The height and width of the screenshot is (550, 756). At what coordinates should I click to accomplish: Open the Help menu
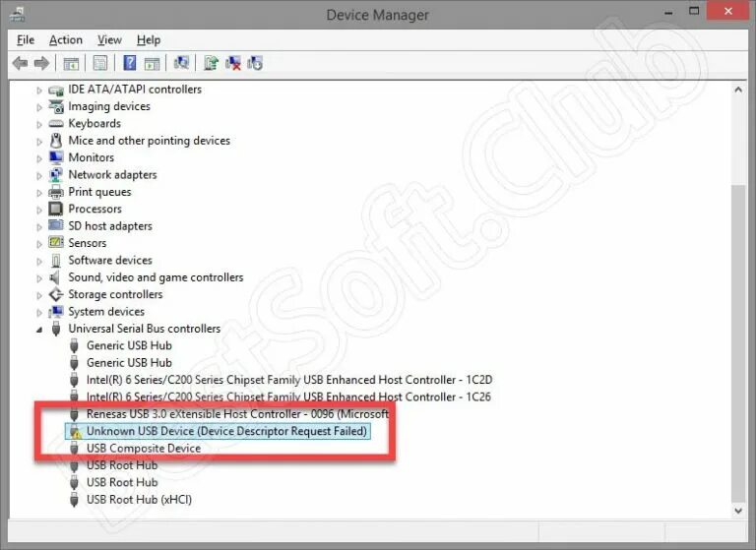(x=149, y=40)
